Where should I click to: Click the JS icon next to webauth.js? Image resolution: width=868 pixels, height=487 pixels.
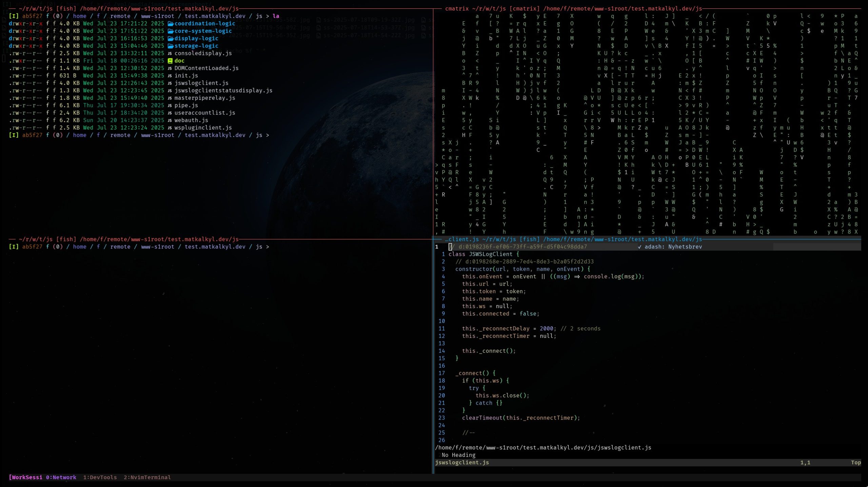coord(170,121)
